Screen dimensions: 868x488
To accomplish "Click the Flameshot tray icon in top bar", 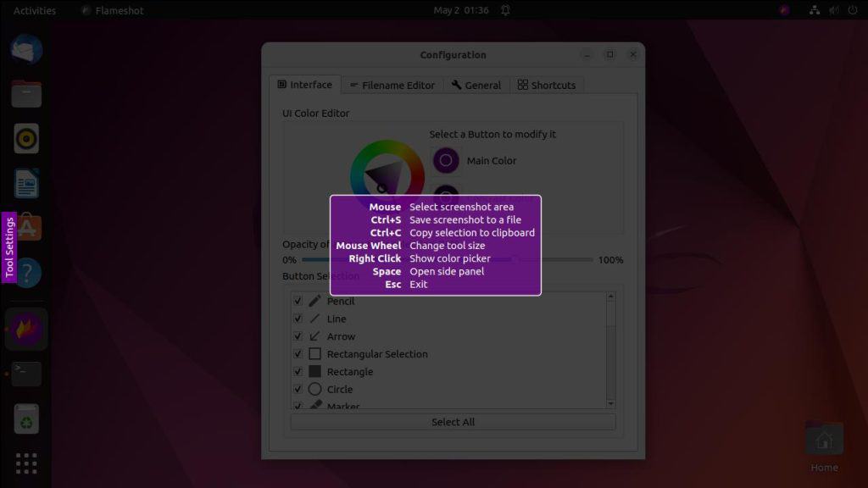I will pyautogui.click(x=784, y=10).
